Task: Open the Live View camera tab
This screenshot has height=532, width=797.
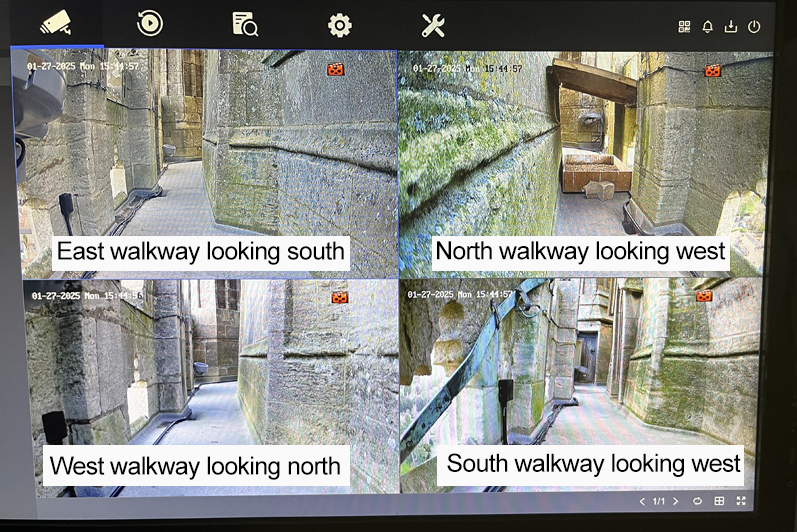Action: point(56,23)
